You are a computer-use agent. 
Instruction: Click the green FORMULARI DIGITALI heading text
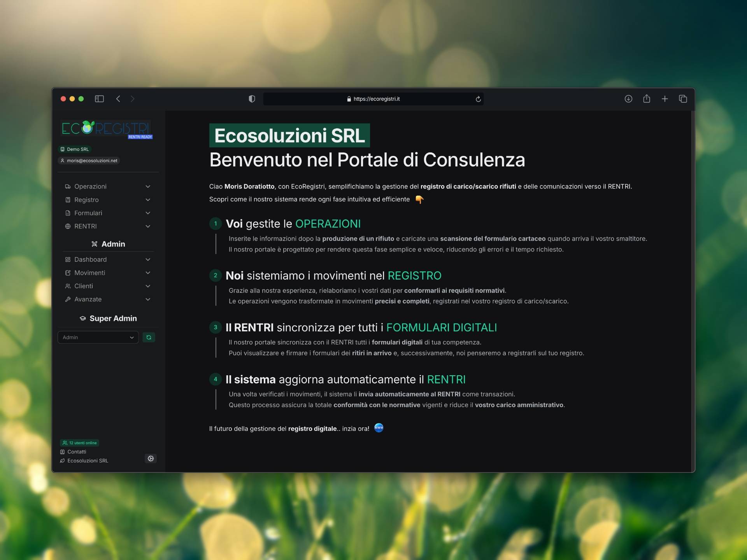(442, 327)
